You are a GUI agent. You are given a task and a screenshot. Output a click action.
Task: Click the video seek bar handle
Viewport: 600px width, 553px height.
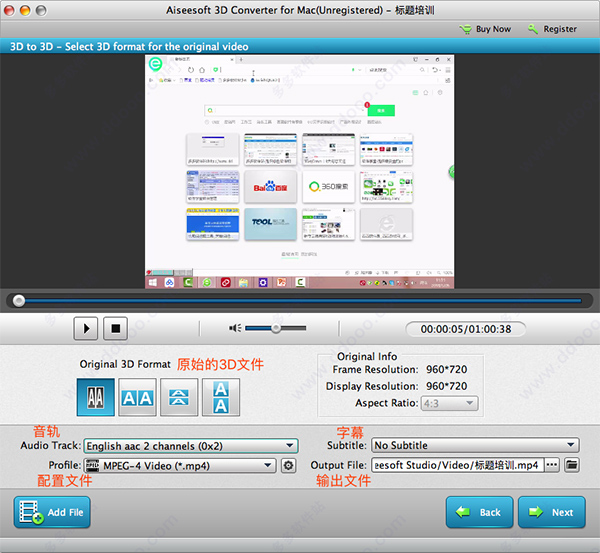(19, 301)
